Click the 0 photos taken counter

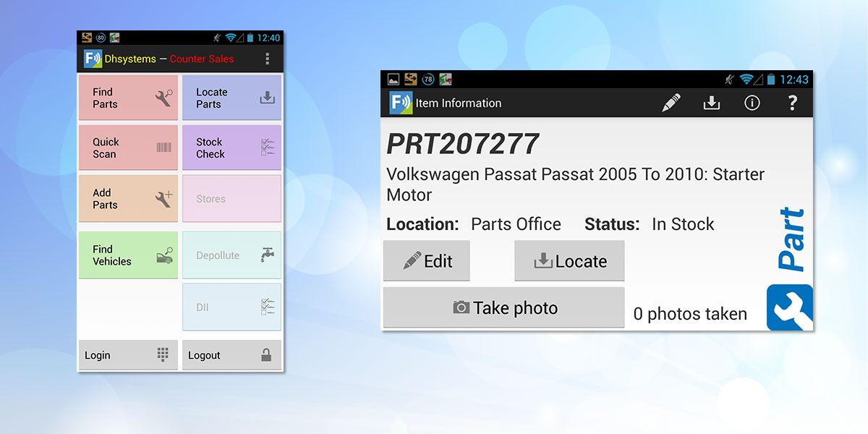690,314
